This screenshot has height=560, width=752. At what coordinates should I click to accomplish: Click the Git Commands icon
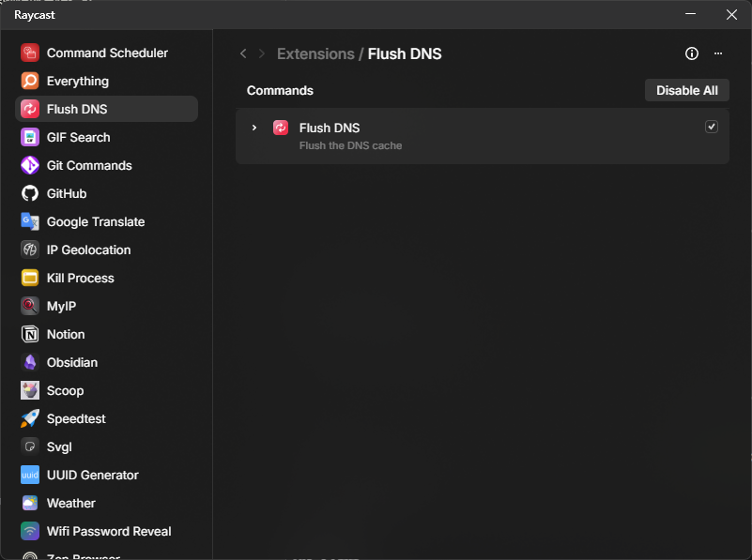30,166
